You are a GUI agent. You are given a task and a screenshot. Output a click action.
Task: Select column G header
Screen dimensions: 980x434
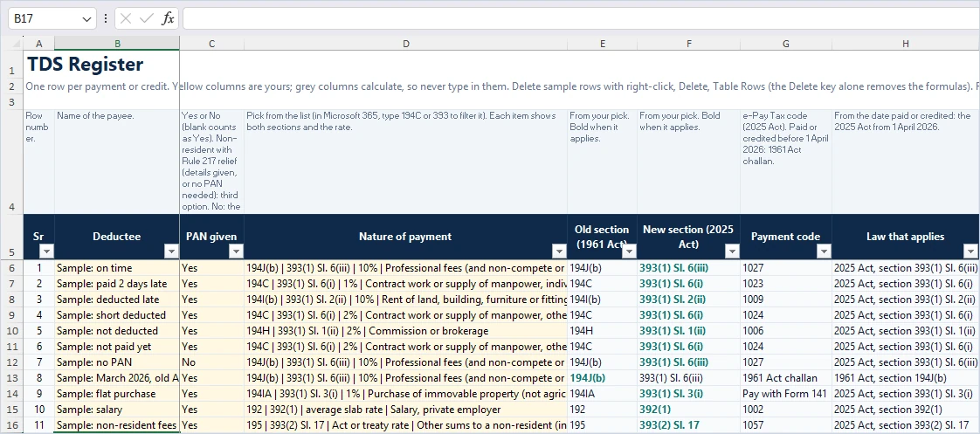tap(785, 43)
